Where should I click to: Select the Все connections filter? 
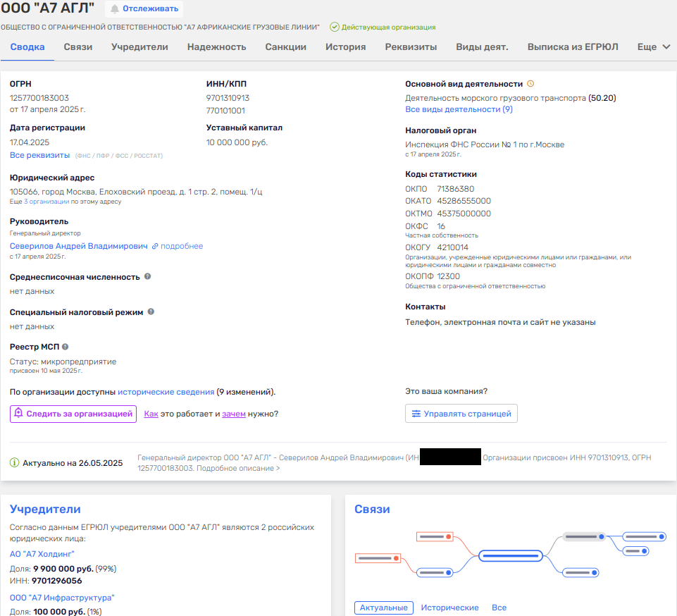[x=499, y=608]
